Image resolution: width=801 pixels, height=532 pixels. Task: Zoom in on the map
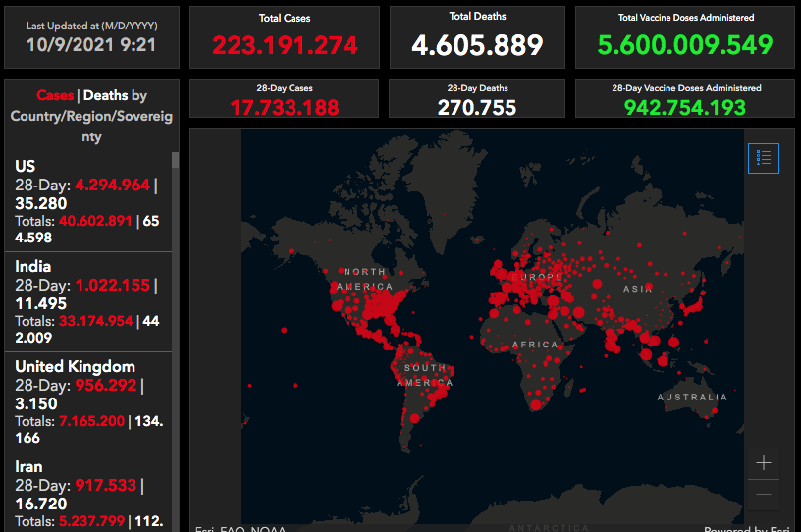(764, 463)
